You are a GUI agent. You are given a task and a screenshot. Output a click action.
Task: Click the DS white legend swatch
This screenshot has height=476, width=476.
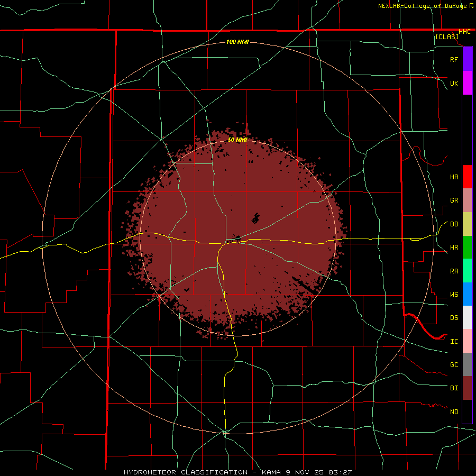click(x=467, y=317)
